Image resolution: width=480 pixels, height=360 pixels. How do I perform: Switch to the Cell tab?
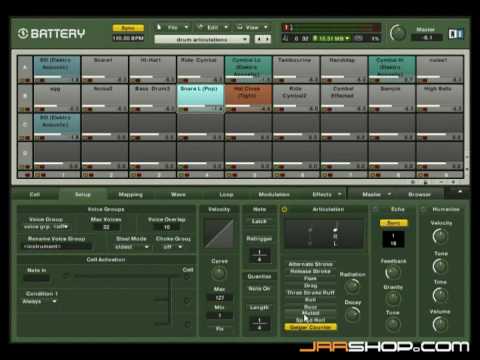tap(35, 195)
